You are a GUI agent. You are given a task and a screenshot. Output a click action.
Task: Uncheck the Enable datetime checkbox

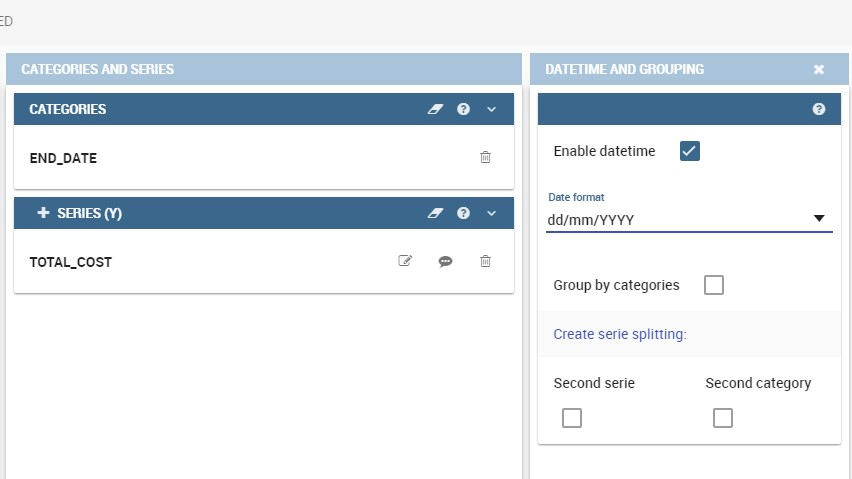tap(690, 151)
